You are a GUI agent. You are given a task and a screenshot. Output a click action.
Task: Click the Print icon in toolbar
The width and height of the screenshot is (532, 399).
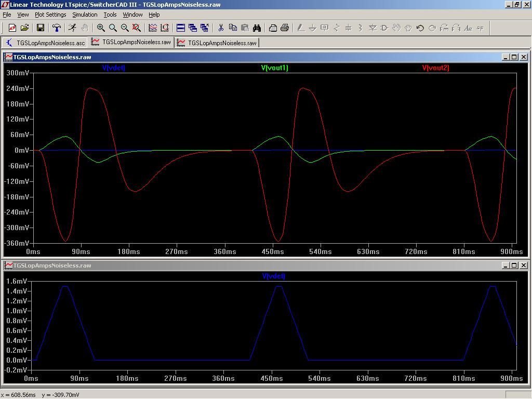(285, 28)
